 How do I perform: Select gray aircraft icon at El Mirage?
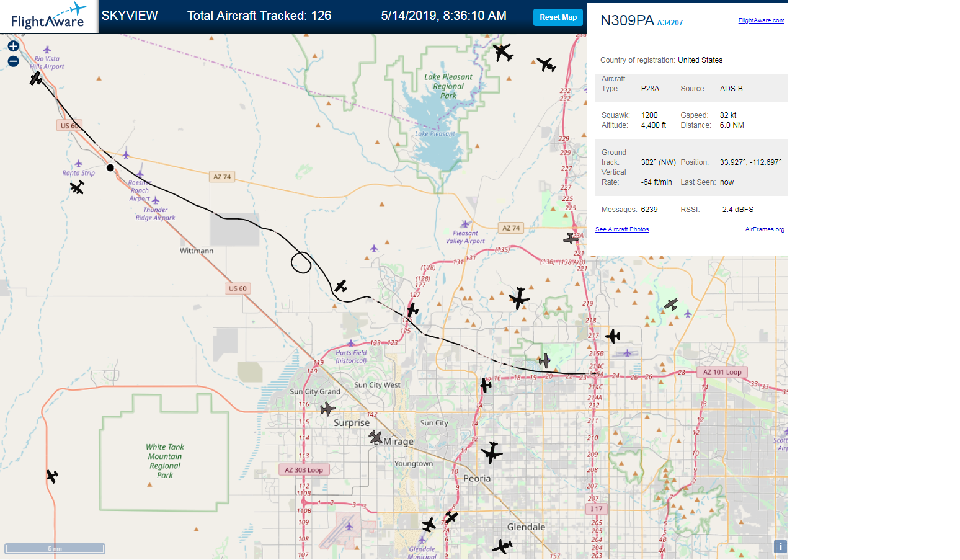point(376,437)
